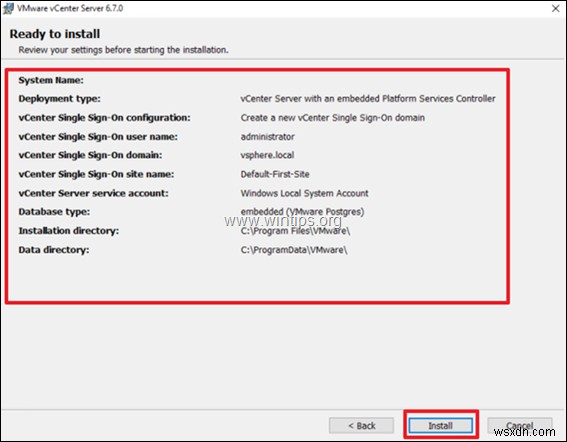Click 'Create a new vCenter Single Sign-On domain'
567x442 pixels.
click(x=333, y=118)
